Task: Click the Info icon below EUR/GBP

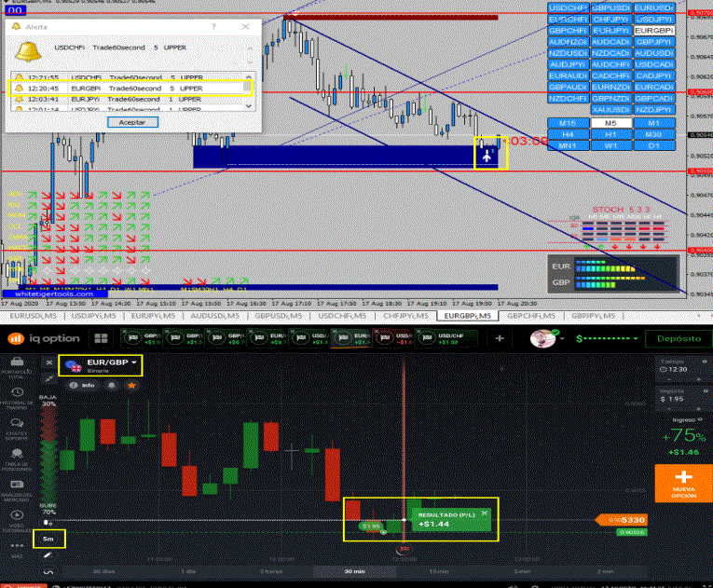Action: 83,384
